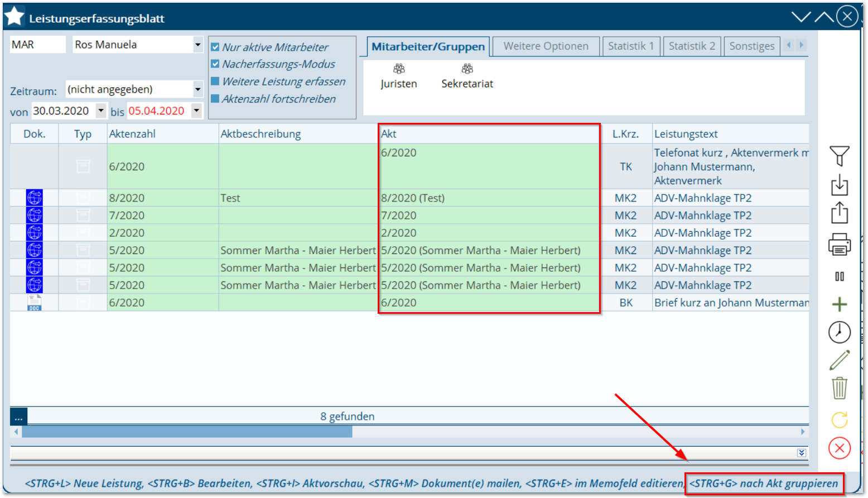This screenshot has height=498, width=868.
Task: Click archive box icon in TK row
Action: click(x=83, y=166)
